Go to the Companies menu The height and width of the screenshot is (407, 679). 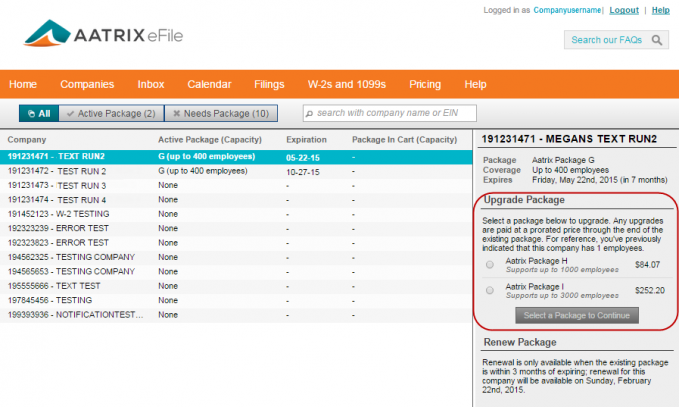[87, 84]
